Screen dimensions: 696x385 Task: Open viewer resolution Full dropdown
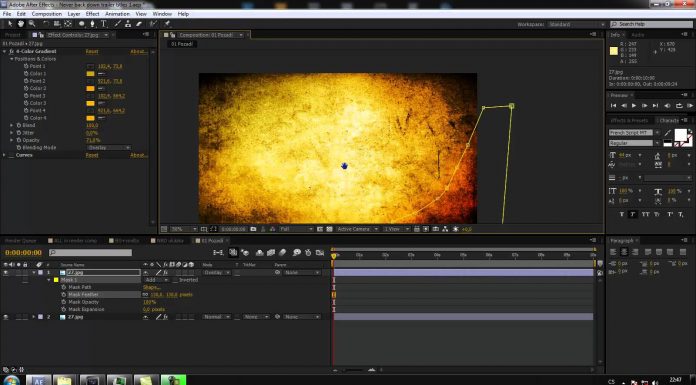point(297,229)
